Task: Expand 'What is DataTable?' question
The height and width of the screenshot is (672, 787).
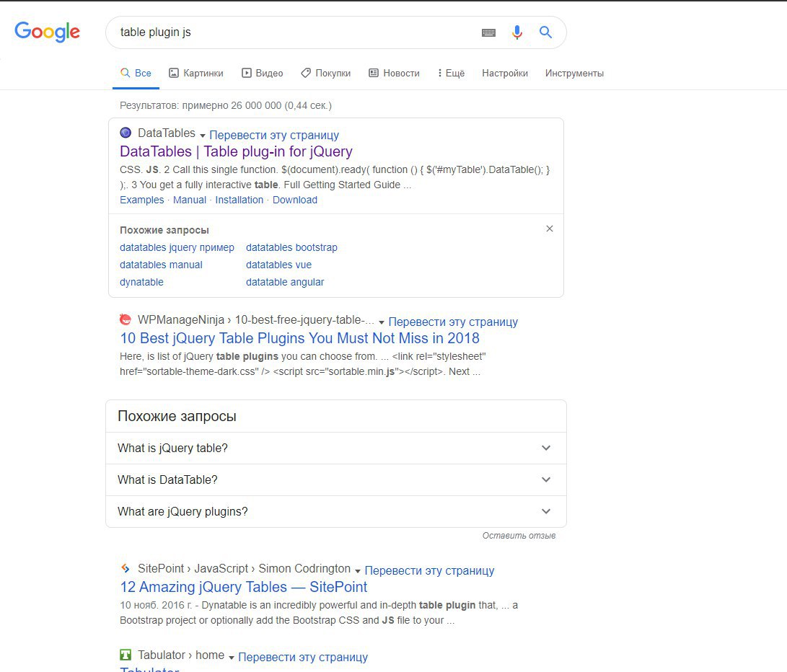Action: [x=336, y=479]
